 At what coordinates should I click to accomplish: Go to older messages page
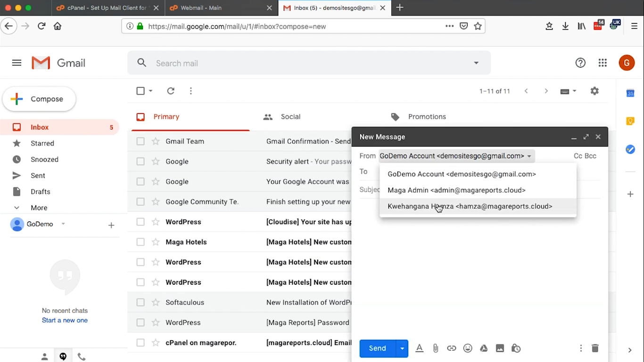(546, 91)
